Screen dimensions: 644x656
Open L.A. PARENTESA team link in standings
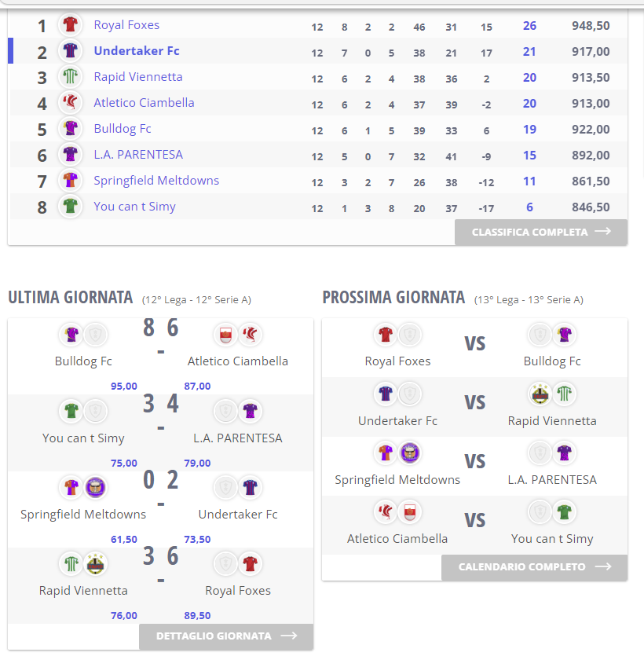(x=138, y=155)
